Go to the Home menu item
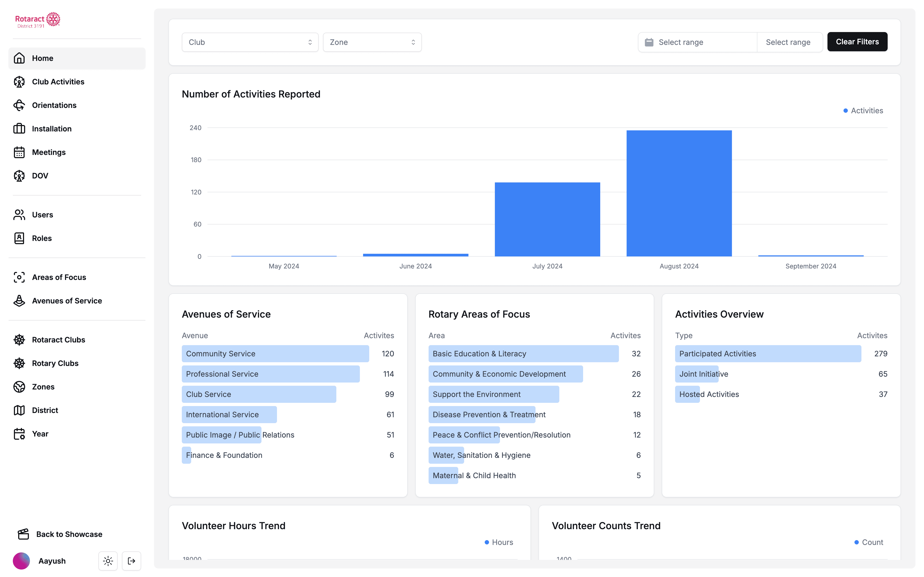 point(43,59)
